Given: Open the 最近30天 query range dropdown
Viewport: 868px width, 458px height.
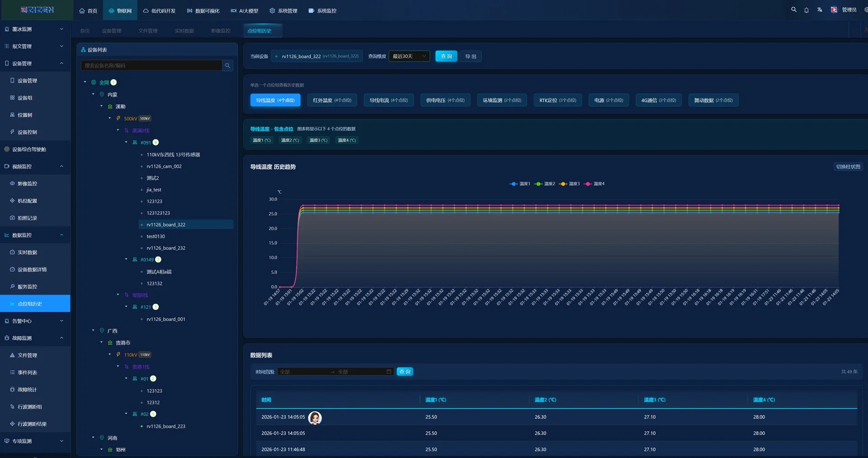Looking at the screenshot, I should (409, 56).
